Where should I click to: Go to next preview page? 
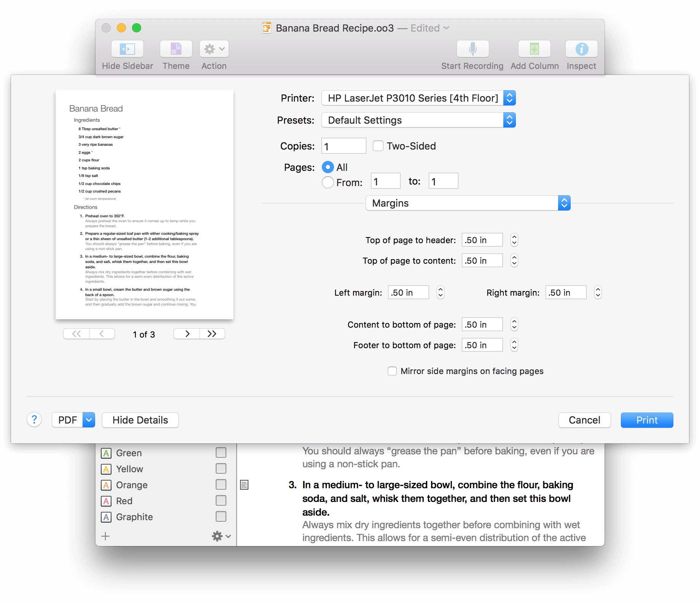187,334
